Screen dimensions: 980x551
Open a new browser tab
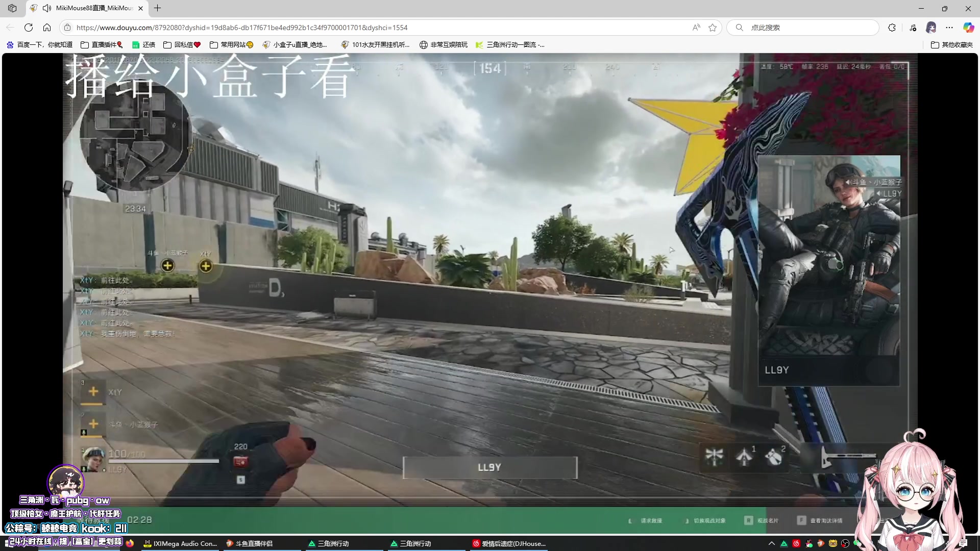[157, 8]
